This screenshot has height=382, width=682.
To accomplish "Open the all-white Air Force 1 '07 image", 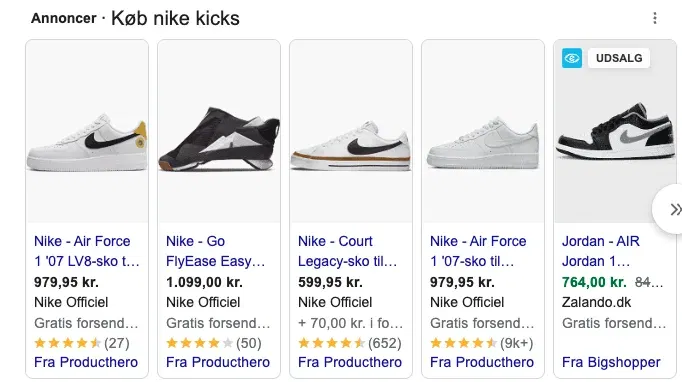I will click(483, 131).
